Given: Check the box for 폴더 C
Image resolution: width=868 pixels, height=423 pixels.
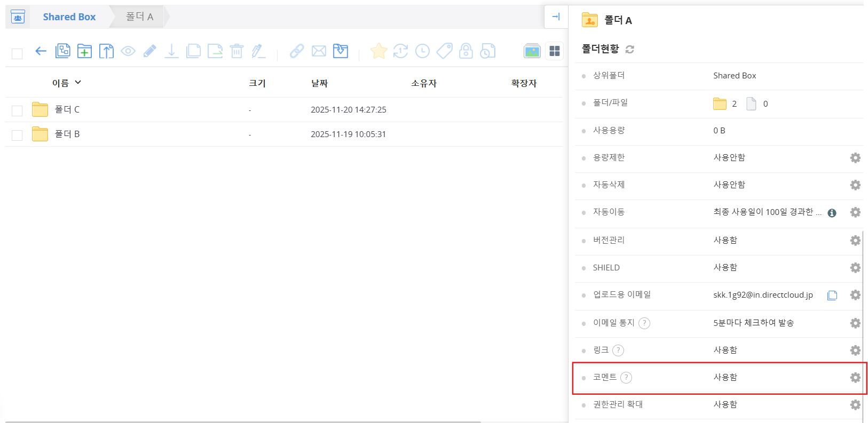Looking at the screenshot, I should (x=17, y=110).
